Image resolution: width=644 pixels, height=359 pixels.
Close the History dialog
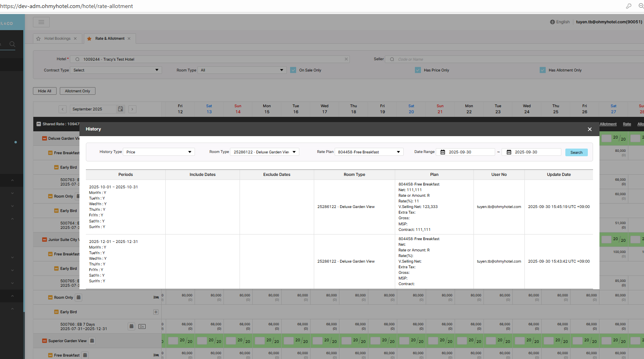(x=589, y=129)
